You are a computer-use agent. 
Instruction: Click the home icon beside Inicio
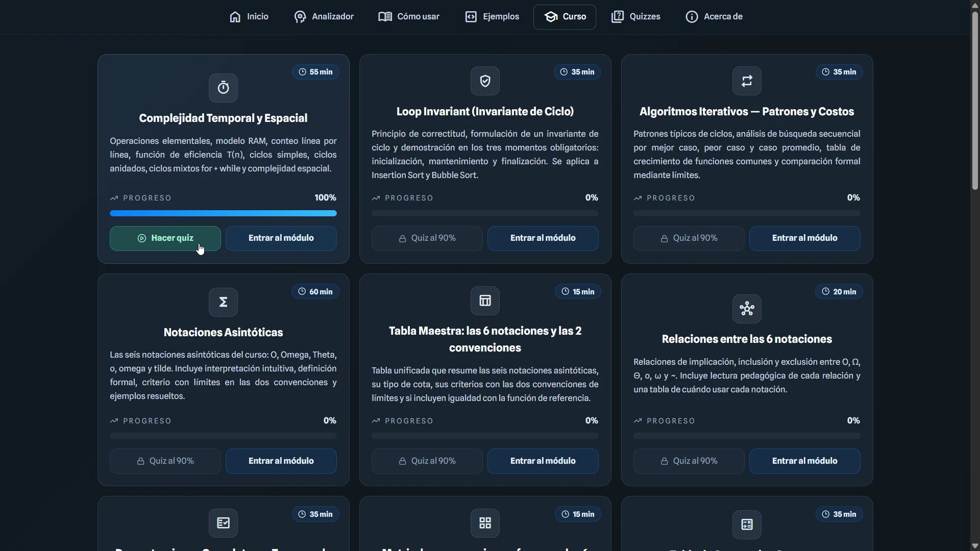[235, 17]
